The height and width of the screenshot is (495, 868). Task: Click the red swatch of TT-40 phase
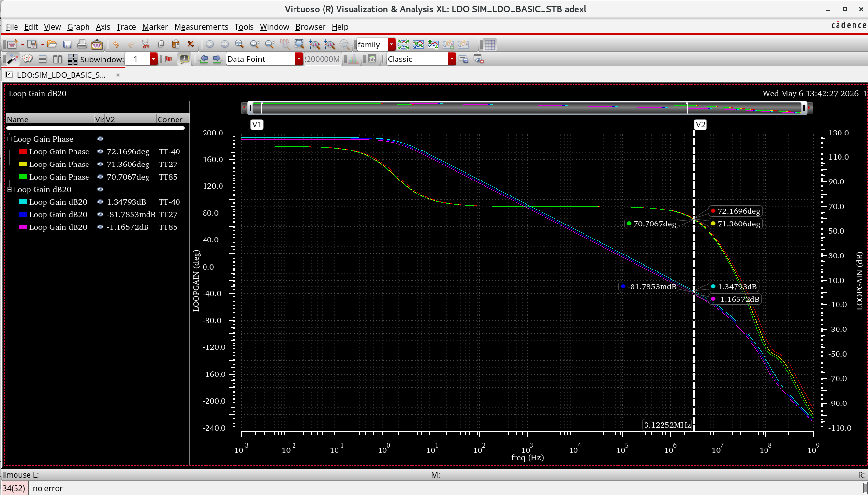[23, 151]
